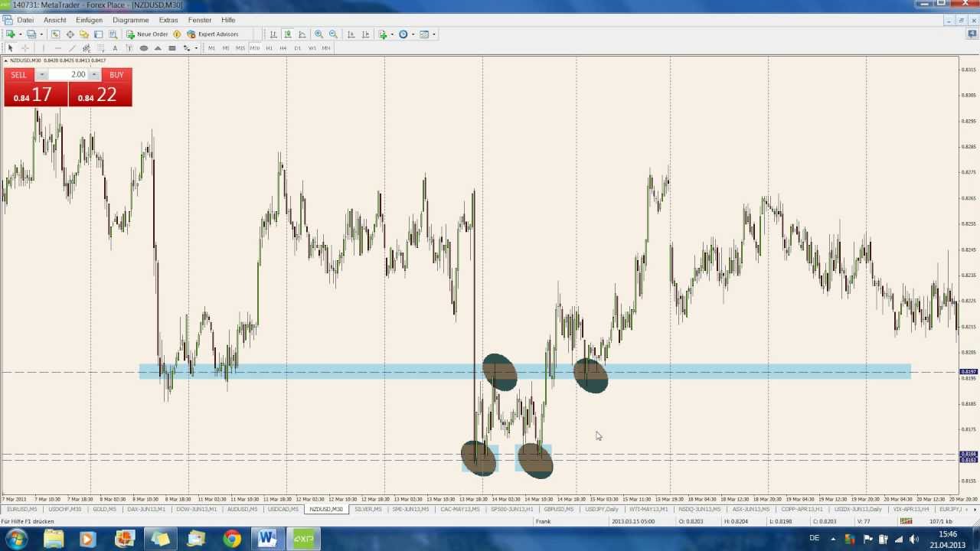Switch to the USDJPY,Daily chart tab
This screenshot has height=551, width=980.
(601, 510)
